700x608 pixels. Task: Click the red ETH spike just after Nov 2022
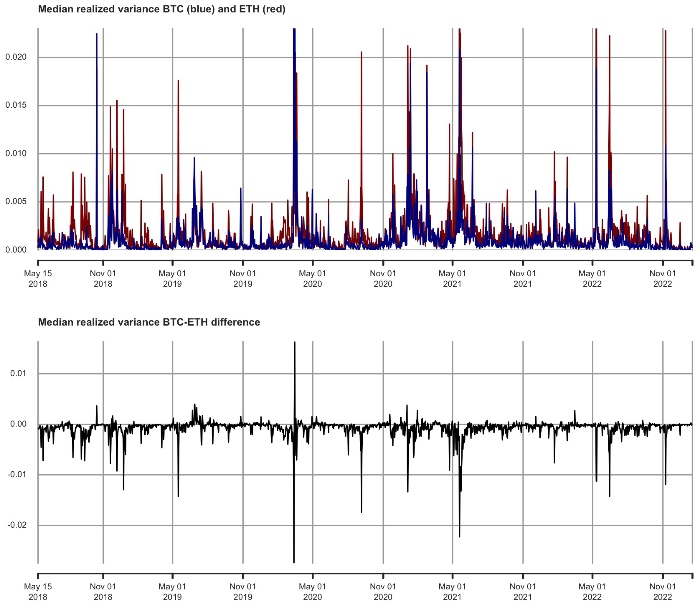point(665,85)
